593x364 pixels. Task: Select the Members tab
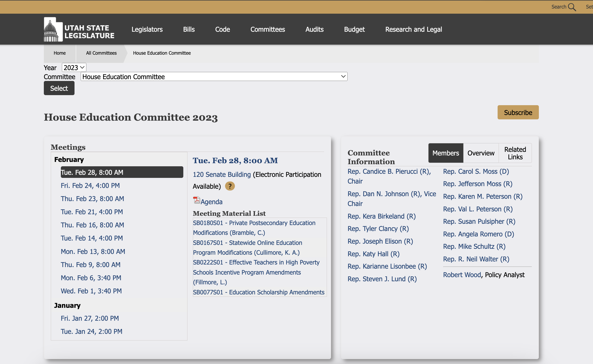(x=446, y=153)
